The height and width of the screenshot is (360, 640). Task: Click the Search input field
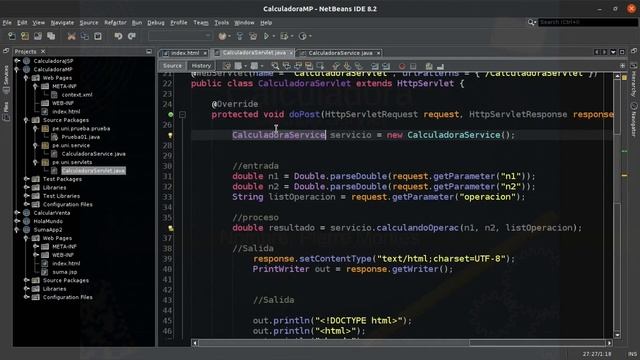(x=588, y=22)
